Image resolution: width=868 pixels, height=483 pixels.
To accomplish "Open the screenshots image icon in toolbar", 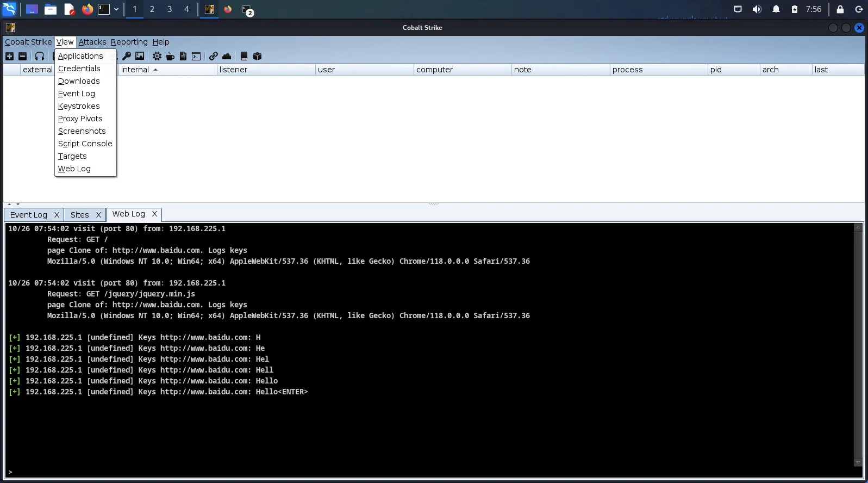I will tap(140, 56).
